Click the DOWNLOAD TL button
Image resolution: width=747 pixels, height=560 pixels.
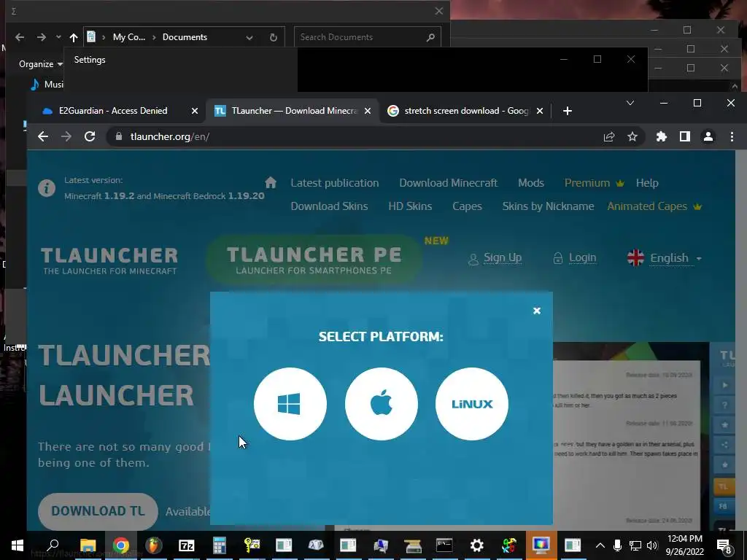(98, 511)
